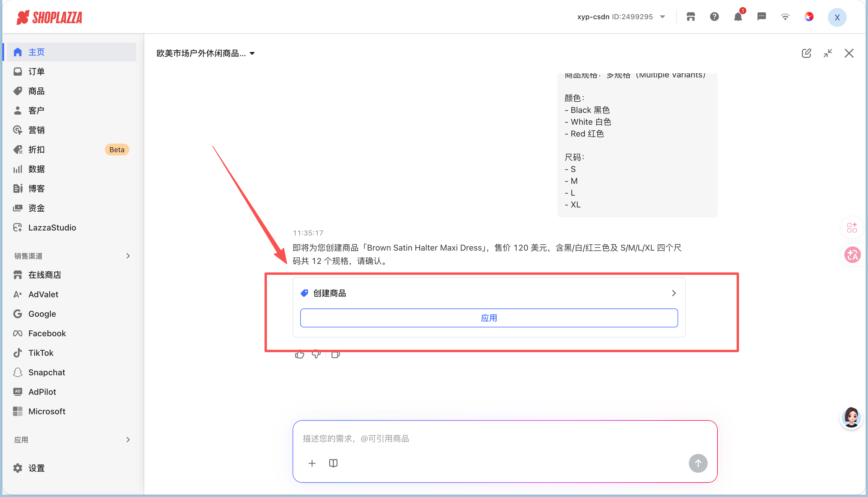The width and height of the screenshot is (868, 497).
Task: Open 折扣 in the sidebar
Action: pos(72,150)
